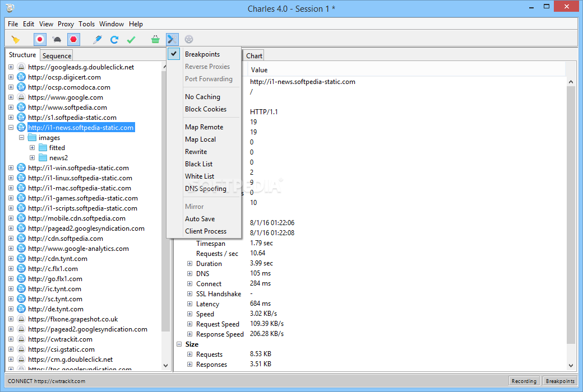Click the Breakpoints status bar button
Screen dimensions: 583x392
560,381
